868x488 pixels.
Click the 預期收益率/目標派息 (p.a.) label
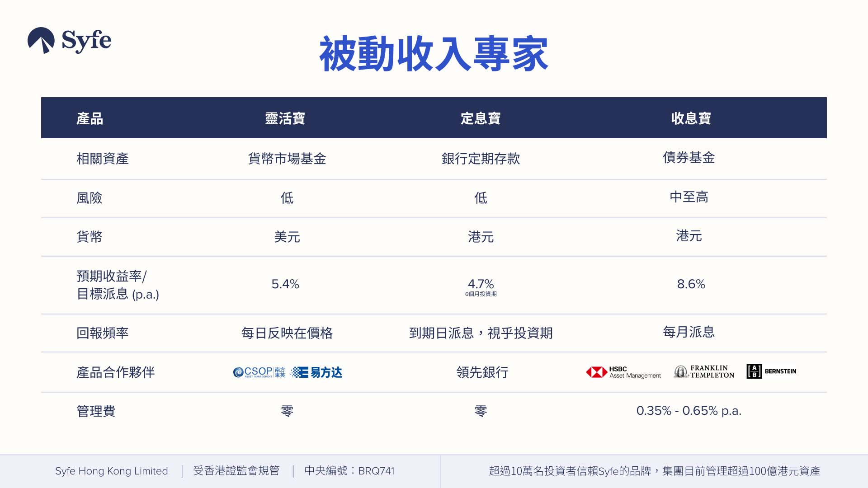[118, 285]
